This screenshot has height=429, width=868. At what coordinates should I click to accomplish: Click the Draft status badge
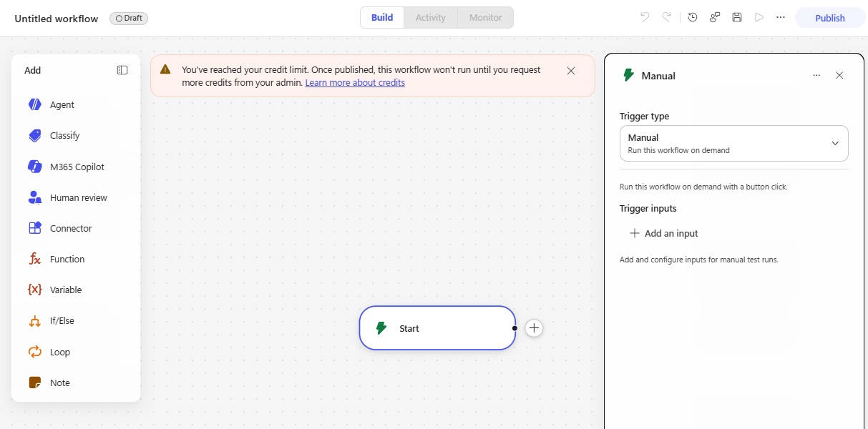pyautogui.click(x=129, y=19)
